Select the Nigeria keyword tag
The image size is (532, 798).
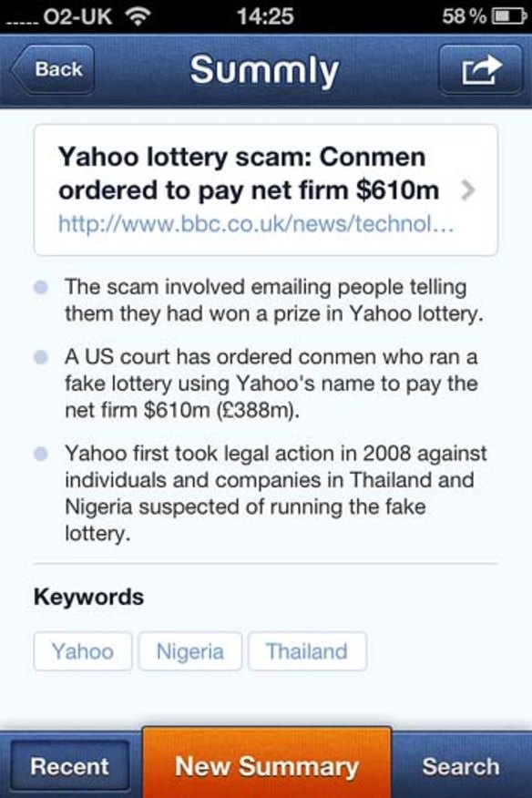190,651
